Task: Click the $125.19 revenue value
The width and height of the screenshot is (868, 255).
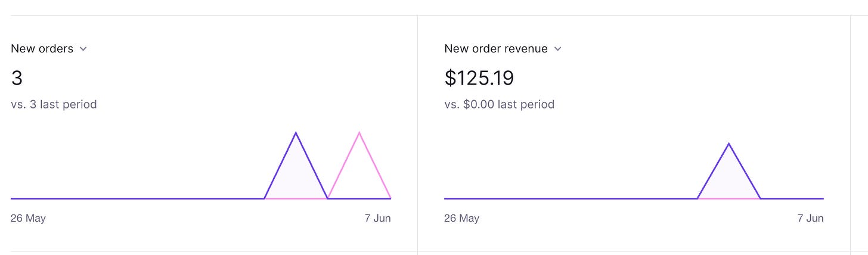Action: tap(479, 78)
